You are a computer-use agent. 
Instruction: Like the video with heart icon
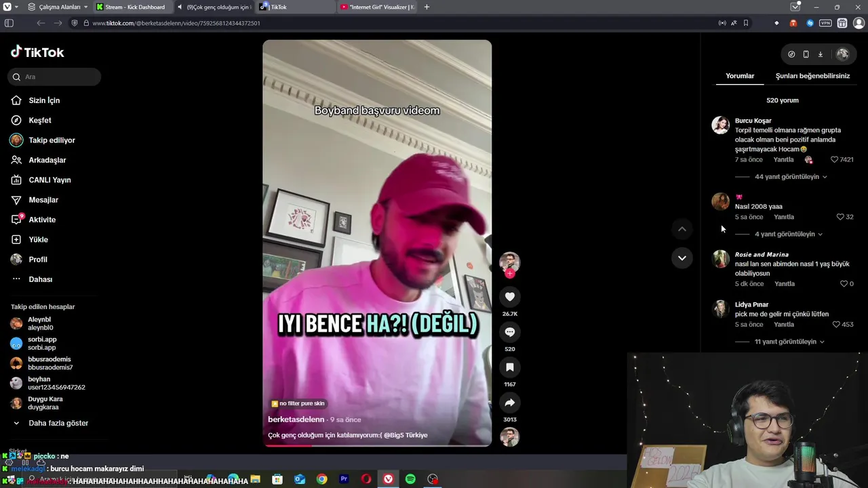coord(510,297)
